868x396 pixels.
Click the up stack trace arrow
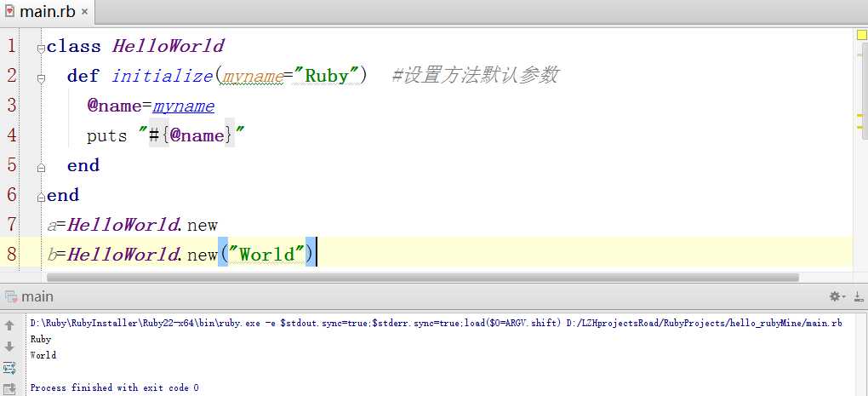[x=9, y=325]
